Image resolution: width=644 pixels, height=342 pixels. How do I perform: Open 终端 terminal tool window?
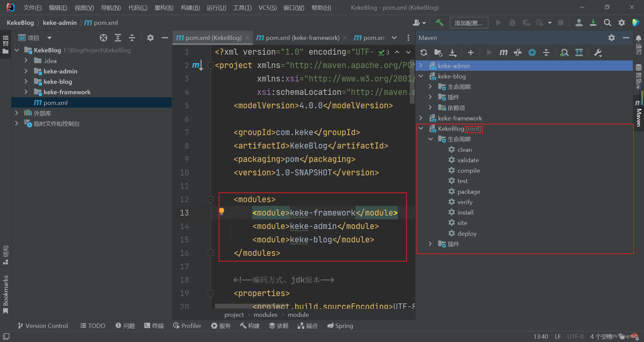(154, 326)
